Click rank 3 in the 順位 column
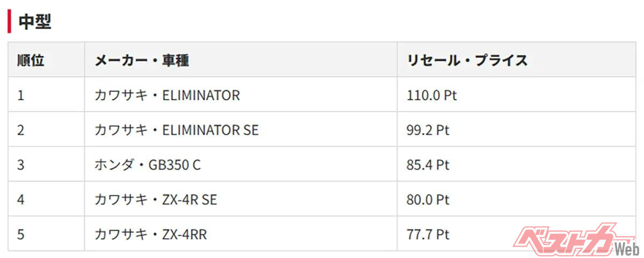Viewport: 644px width, 258px height. 21,165
